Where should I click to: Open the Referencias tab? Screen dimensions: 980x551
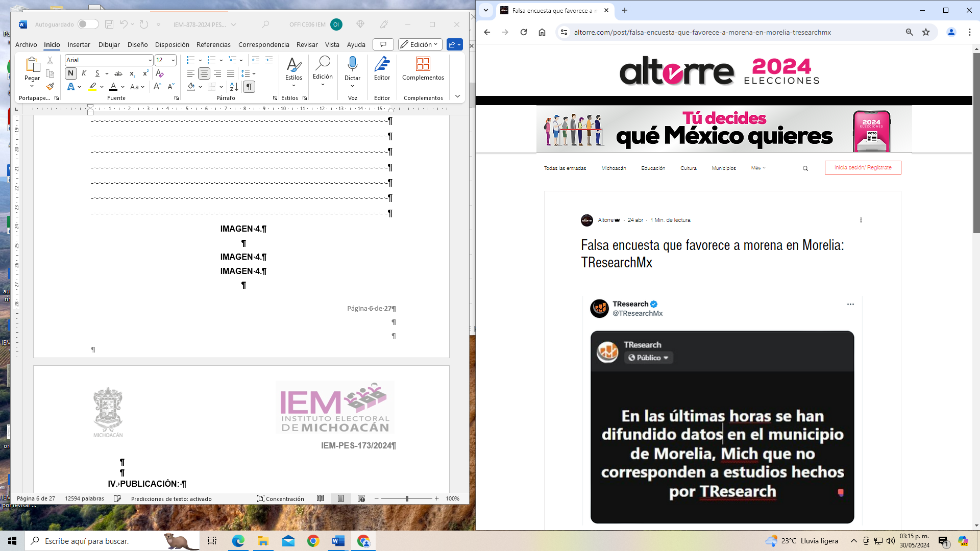coord(213,44)
